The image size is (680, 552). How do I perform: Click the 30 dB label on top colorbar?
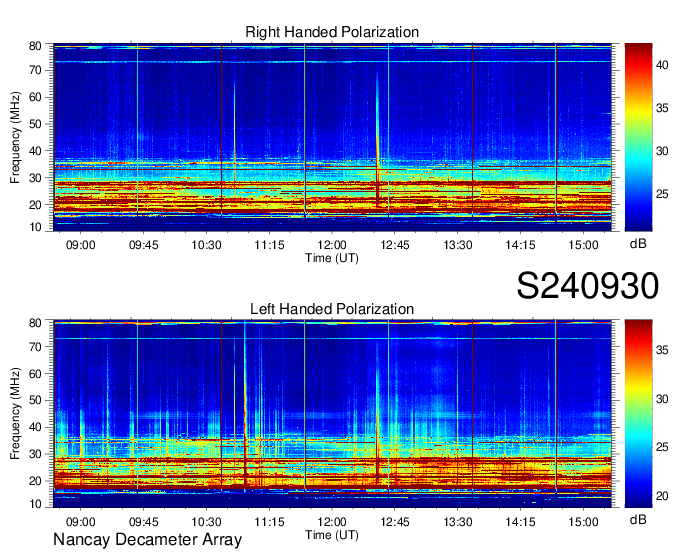(x=662, y=151)
